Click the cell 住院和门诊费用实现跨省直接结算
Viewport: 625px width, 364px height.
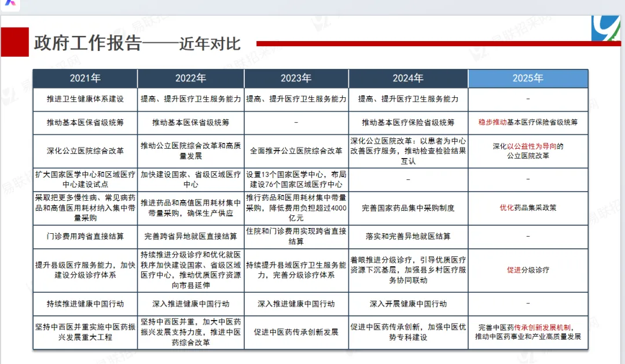tap(296, 237)
